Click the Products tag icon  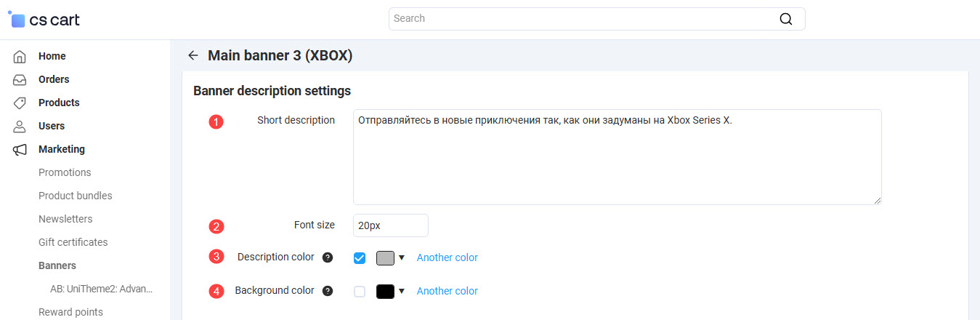tap(20, 103)
